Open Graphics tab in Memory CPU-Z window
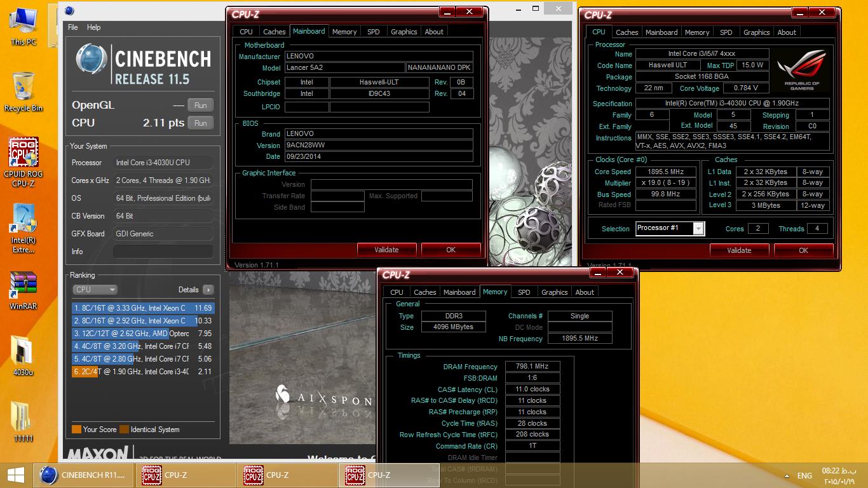Screen dimensions: 868x488 [x=555, y=292]
